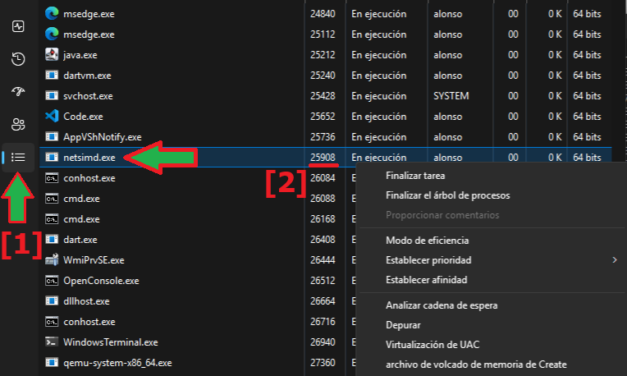
Task: Select the AppVShNotify.exe process name
Action: [102, 137]
